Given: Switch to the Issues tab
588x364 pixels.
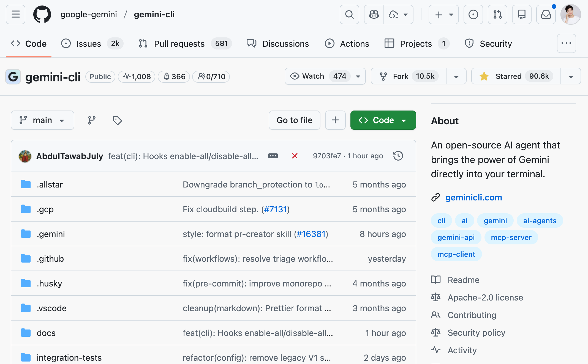Looking at the screenshot, I should (89, 44).
